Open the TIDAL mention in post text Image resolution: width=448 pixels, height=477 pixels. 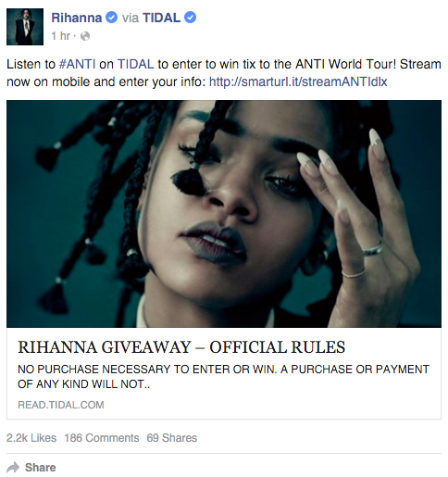[136, 64]
